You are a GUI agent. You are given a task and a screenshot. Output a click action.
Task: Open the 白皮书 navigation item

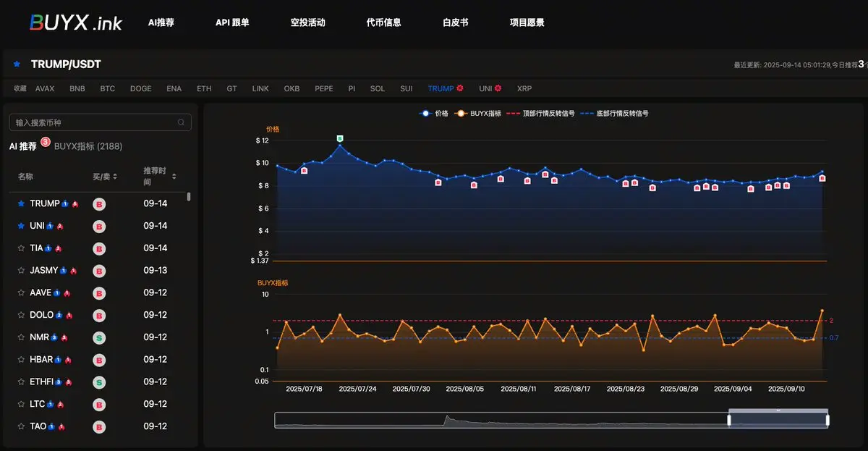coord(456,22)
